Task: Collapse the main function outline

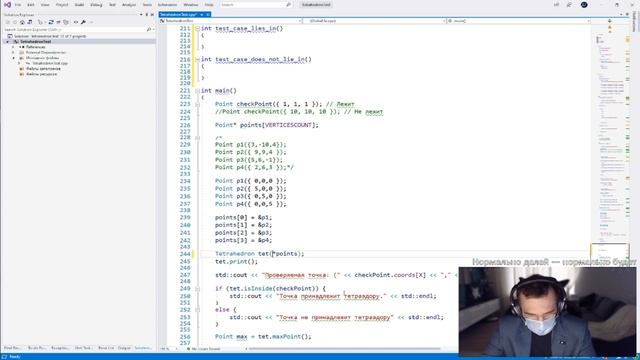Action: click(198, 91)
